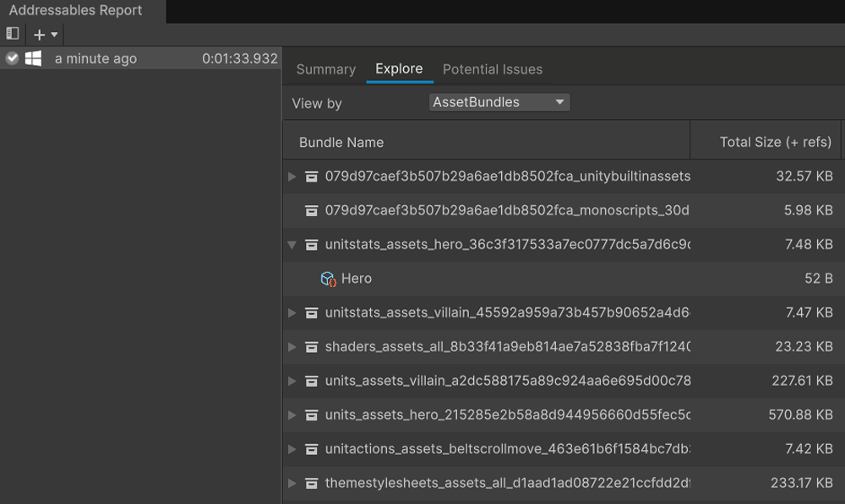This screenshot has width=845, height=504.
Task: Click the monoscripts bundle archive icon
Action: click(311, 210)
